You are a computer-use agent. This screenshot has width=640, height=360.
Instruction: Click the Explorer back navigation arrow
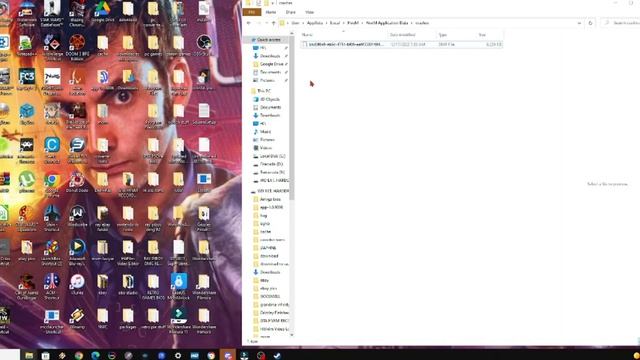click(249, 23)
